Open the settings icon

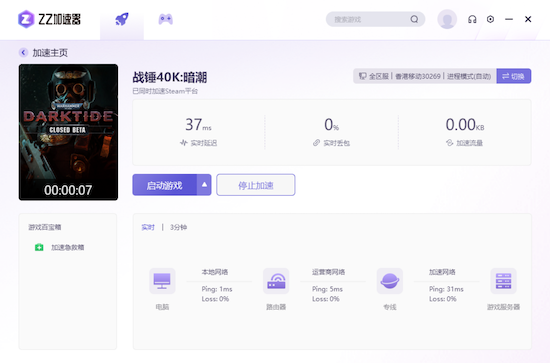click(490, 19)
